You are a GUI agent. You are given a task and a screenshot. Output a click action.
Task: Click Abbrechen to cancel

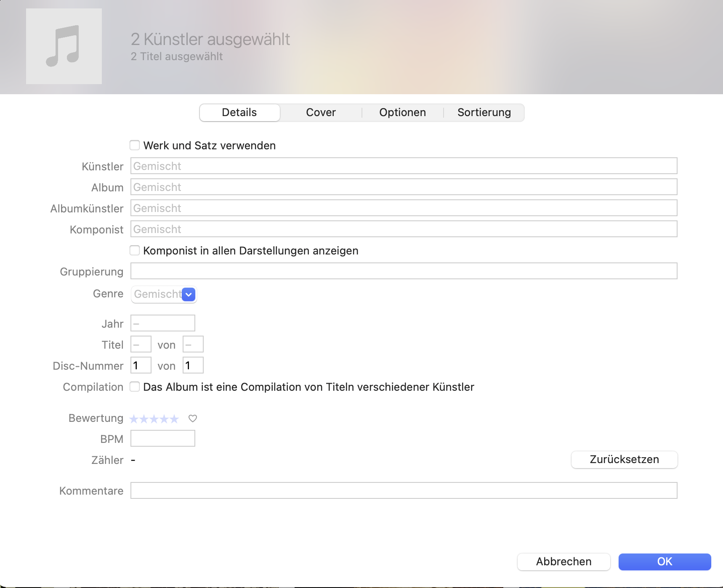[x=564, y=562]
